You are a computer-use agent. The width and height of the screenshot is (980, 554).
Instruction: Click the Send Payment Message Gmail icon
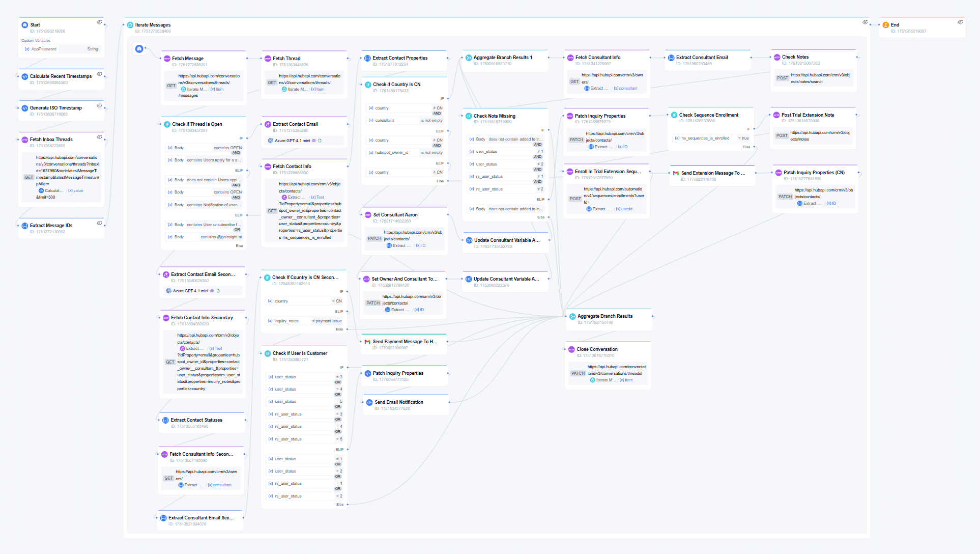367,342
